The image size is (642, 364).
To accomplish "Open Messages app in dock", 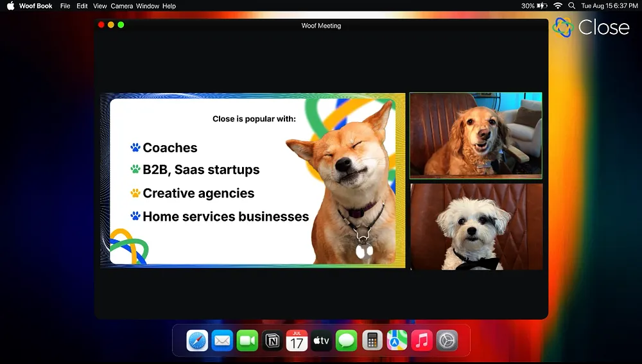I will 347,340.
